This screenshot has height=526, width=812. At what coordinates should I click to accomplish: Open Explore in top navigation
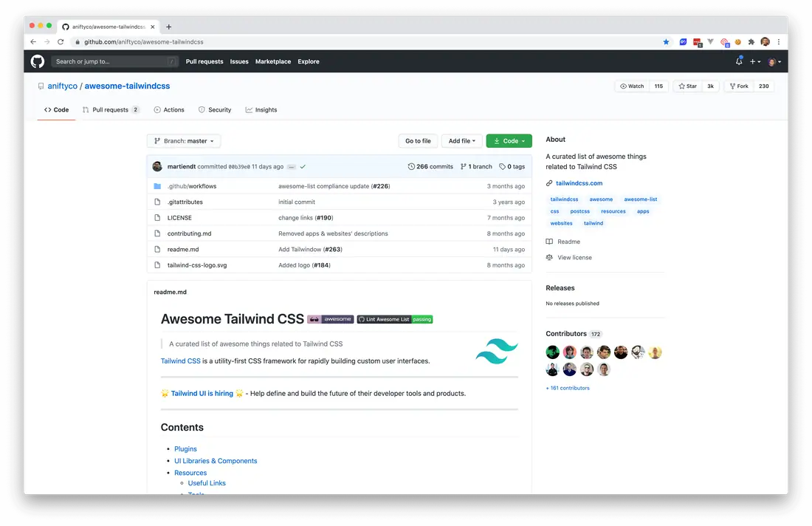(x=309, y=61)
